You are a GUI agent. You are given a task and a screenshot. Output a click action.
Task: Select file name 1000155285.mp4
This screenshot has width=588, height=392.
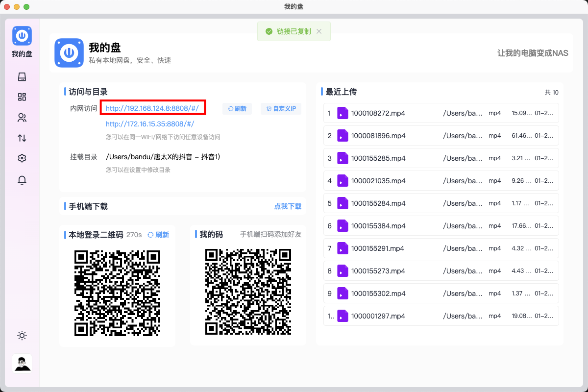(378, 158)
